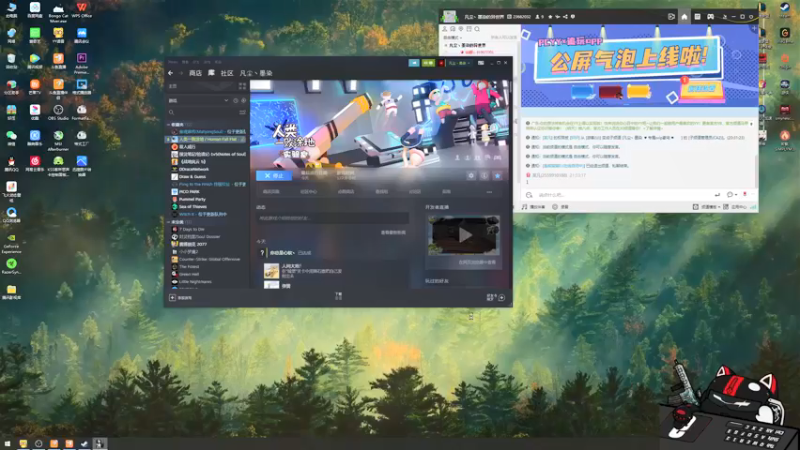Click the blue 停止 stop button
The width and height of the screenshot is (800, 450).
tap(274, 176)
